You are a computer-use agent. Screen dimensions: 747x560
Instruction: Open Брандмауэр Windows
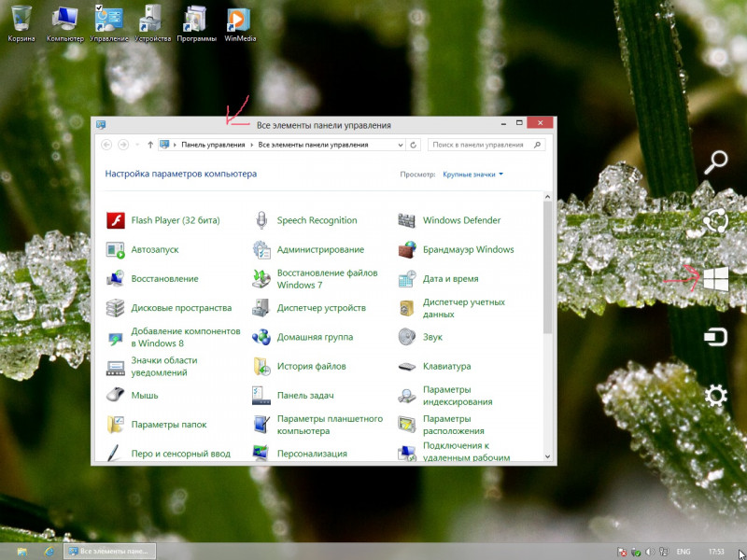tap(456, 249)
